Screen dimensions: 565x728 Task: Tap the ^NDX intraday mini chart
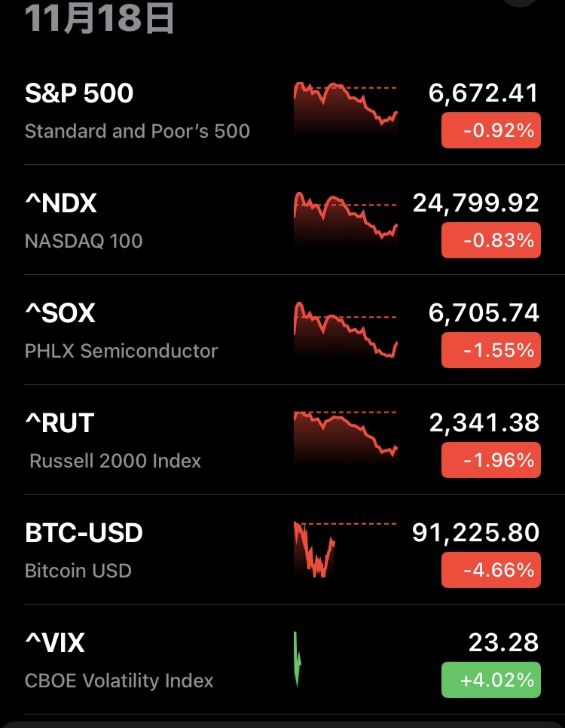tap(344, 218)
